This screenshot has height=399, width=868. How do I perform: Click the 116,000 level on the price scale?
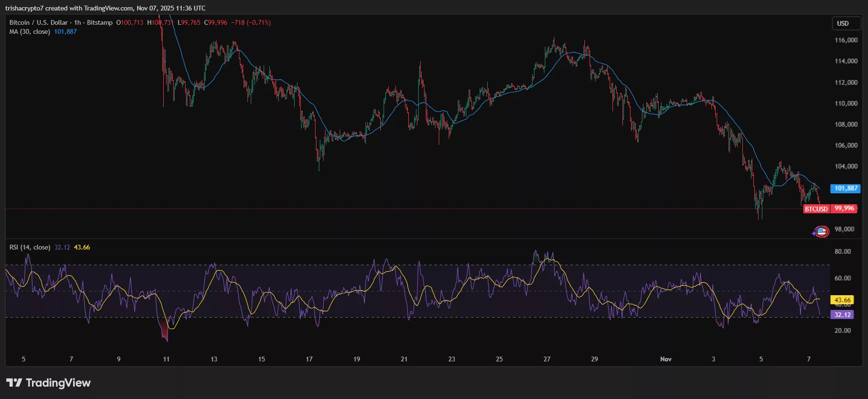[846, 40]
